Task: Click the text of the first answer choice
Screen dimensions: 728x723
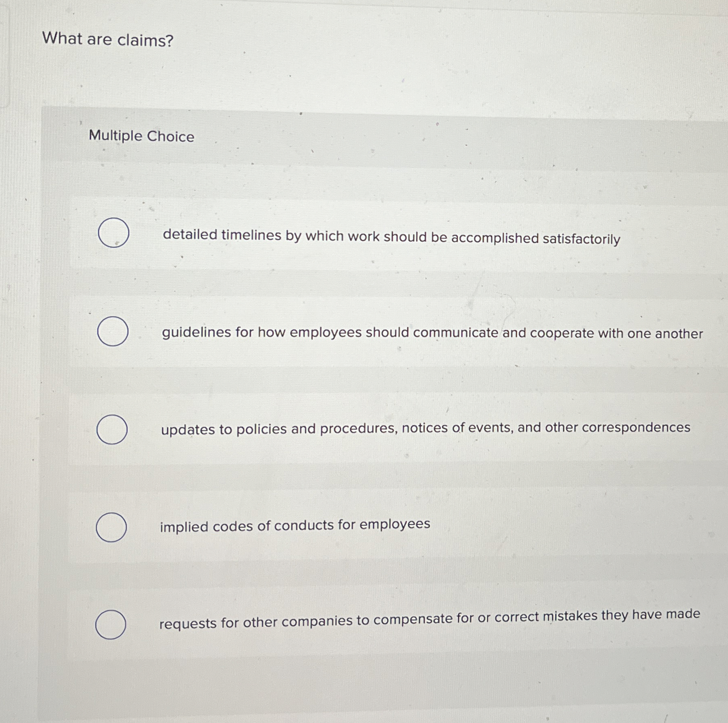Action: 391,238
